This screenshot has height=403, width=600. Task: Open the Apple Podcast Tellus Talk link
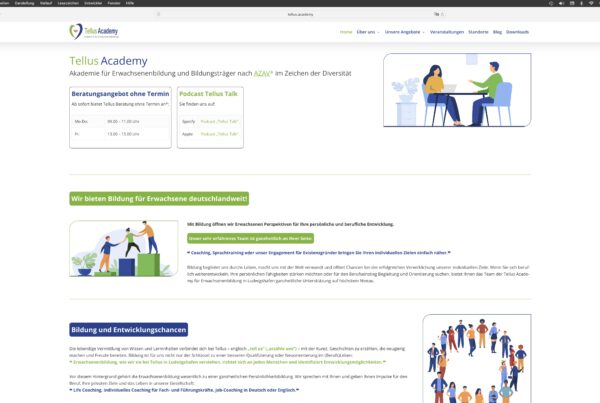[x=220, y=134]
